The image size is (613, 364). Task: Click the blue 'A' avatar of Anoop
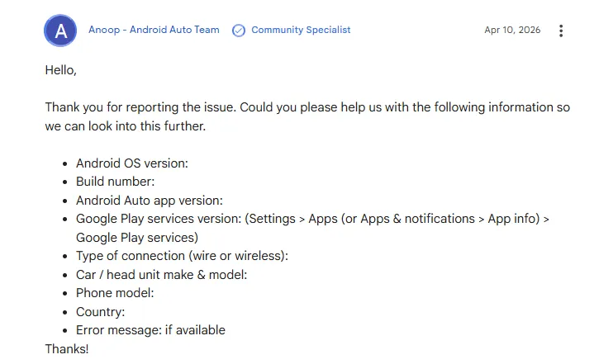(x=60, y=31)
